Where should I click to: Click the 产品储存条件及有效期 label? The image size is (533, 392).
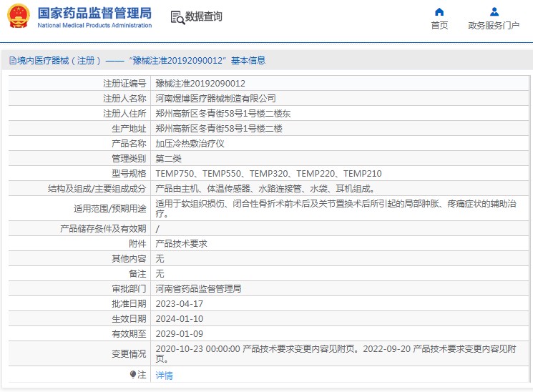pos(103,228)
